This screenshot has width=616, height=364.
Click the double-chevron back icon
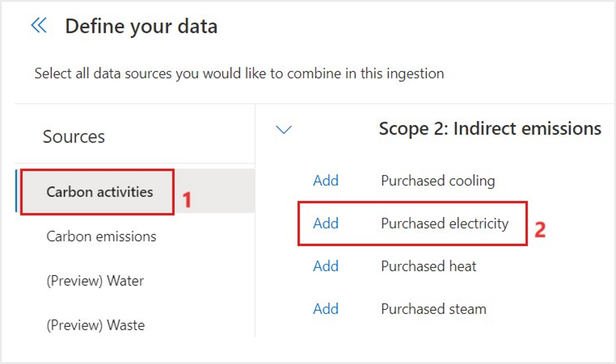point(39,25)
